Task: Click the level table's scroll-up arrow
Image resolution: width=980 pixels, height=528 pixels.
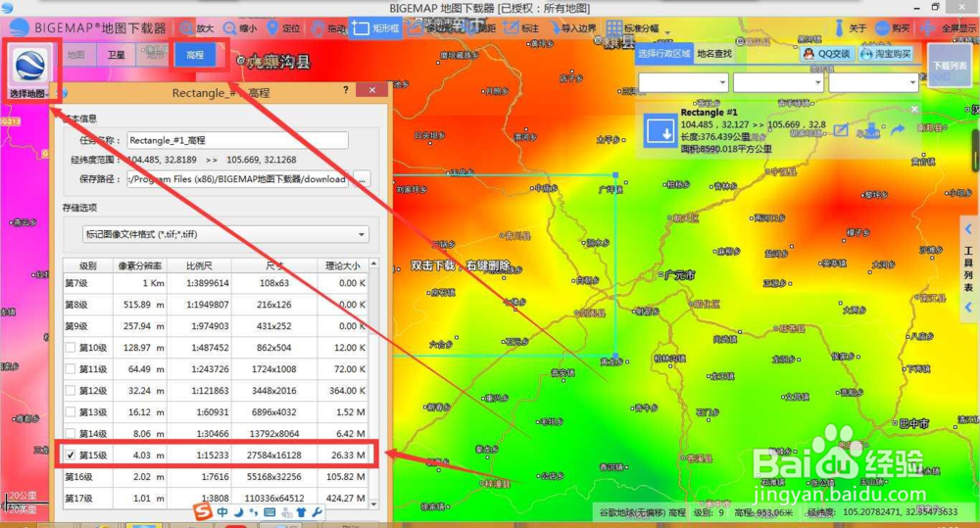Action: (x=373, y=264)
